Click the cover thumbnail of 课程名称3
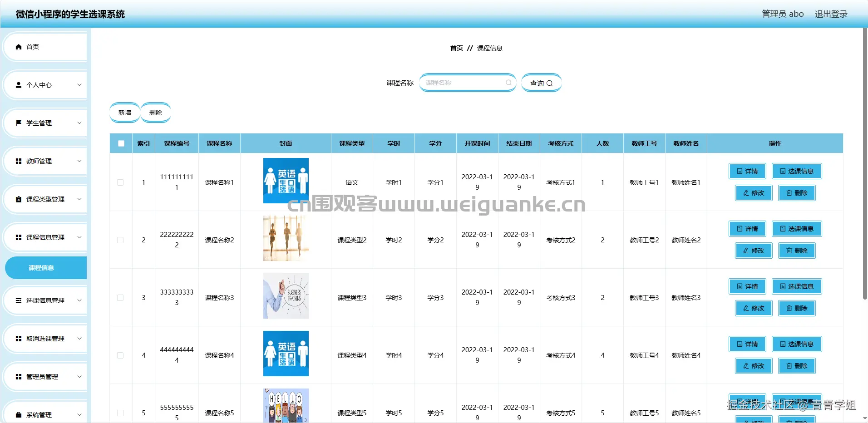Image resolution: width=868 pixels, height=423 pixels. coord(286,296)
